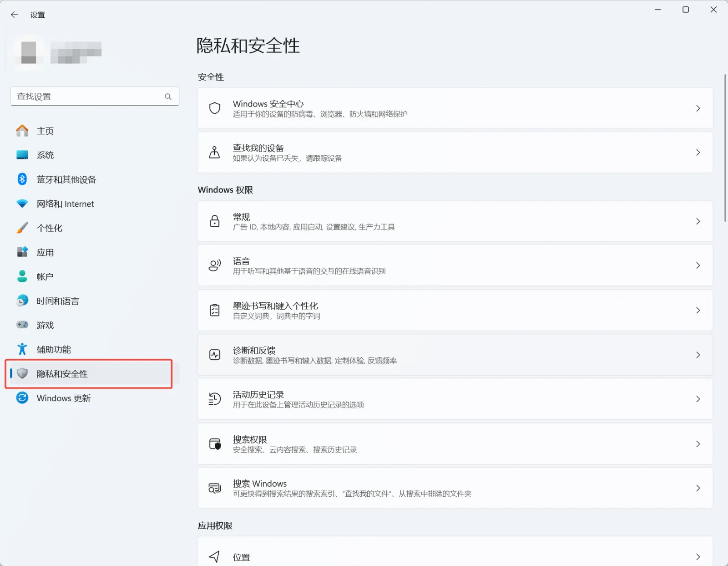
Task: Expand Windows 安全中心 chevron
Action: pos(698,108)
